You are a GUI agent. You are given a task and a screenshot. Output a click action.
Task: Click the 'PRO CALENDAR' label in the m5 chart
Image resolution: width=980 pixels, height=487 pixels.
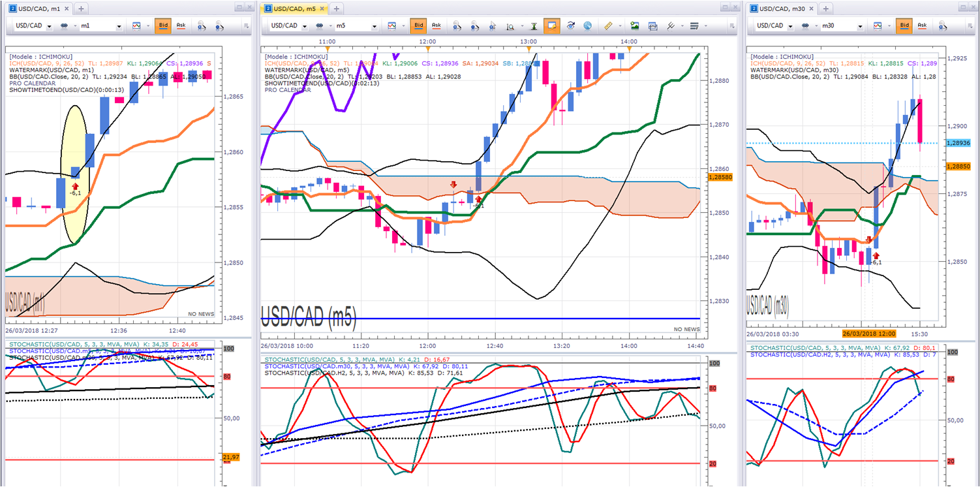click(288, 89)
